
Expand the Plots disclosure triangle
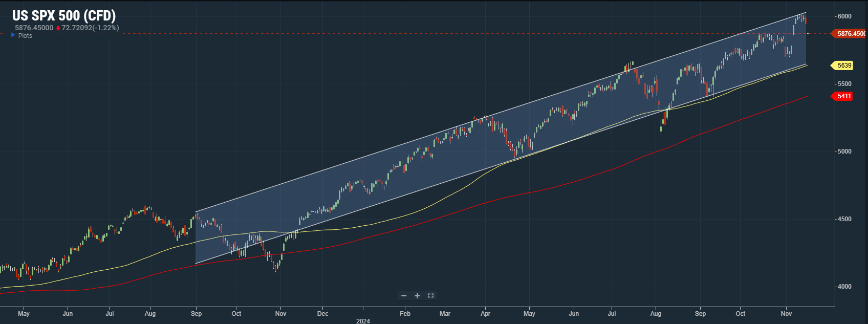coord(13,35)
